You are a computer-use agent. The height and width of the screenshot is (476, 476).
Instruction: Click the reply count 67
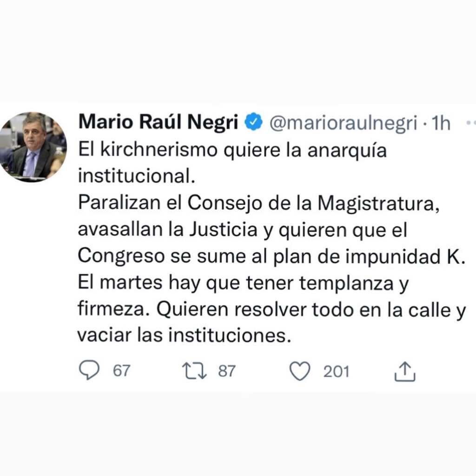coord(122,370)
